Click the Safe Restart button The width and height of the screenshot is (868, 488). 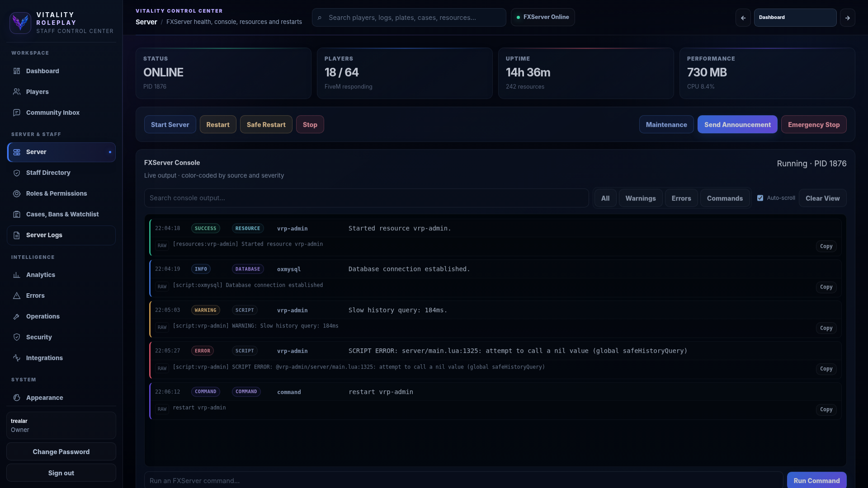tap(266, 125)
